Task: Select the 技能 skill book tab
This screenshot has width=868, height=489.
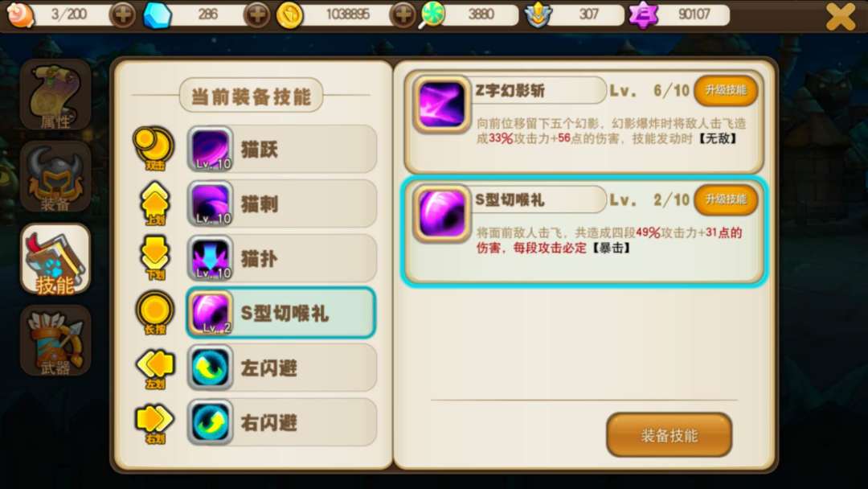Action: (55, 259)
